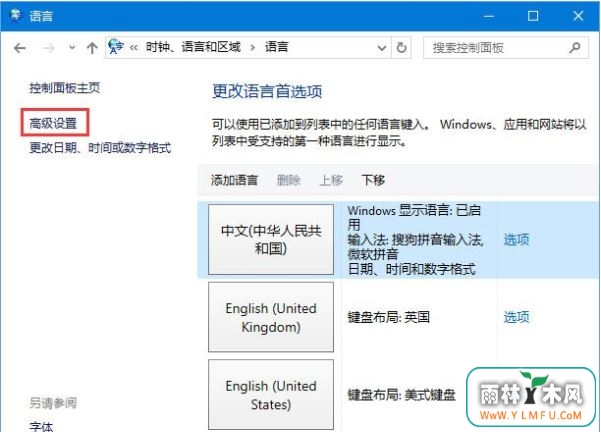Screen dimensions: 601x432
Task: Open 选项 for English (United Kingdom)
Action: [x=516, y=317]
